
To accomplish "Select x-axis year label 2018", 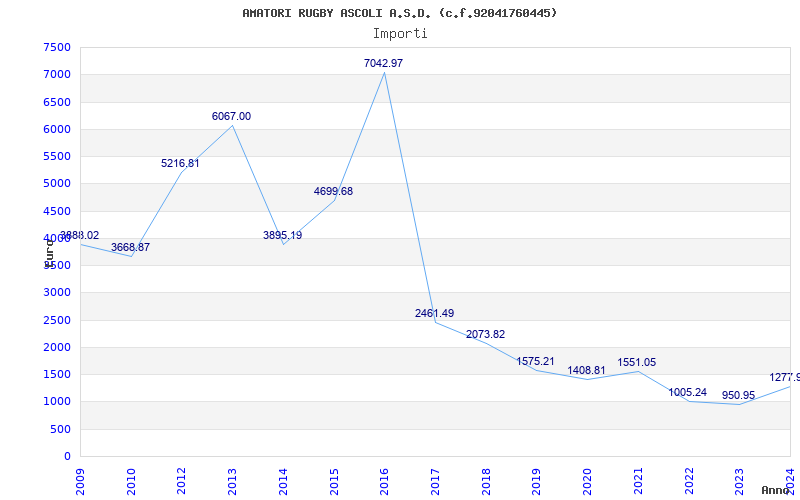I will (486, 482).
